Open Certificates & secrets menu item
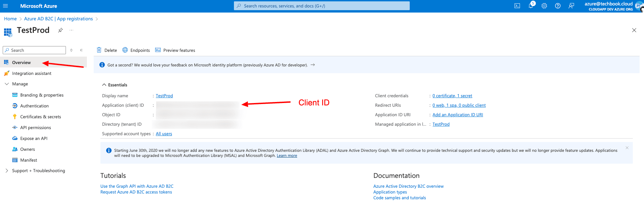This screenshot has width=644, height=204. tap(40, 117)
